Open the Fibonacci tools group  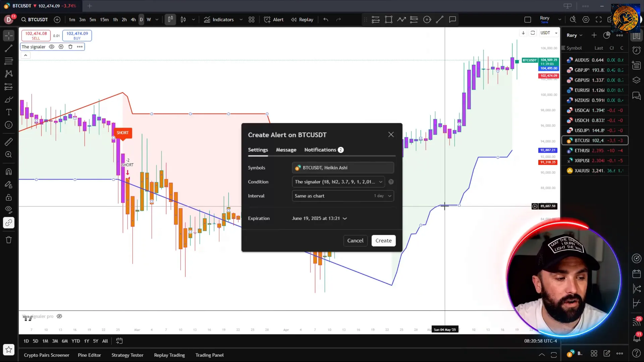coord(9,61)
